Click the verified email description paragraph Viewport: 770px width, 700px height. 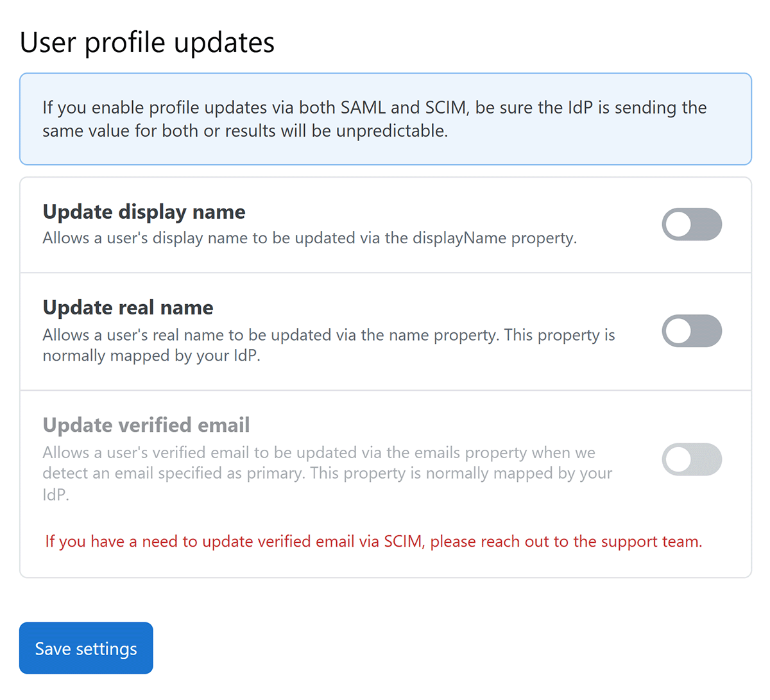pos(327,473)
